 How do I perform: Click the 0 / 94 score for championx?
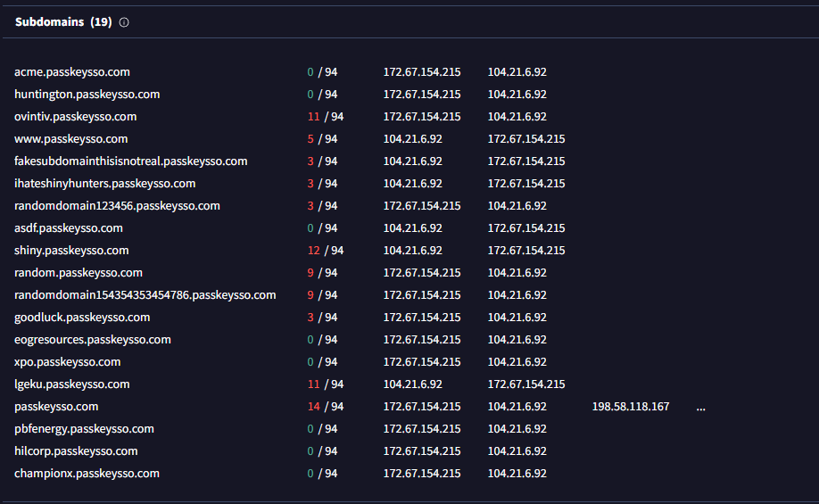pos(322,474)
